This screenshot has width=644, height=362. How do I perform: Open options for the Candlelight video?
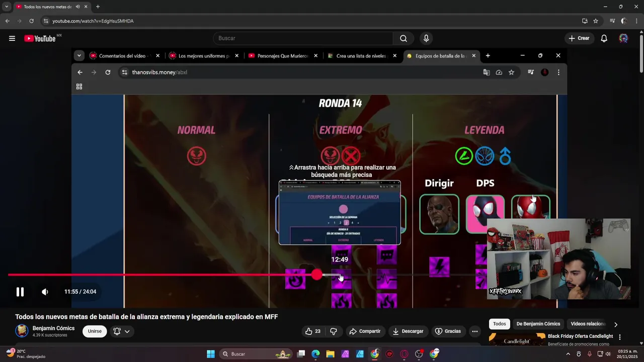tap(620, 337)
